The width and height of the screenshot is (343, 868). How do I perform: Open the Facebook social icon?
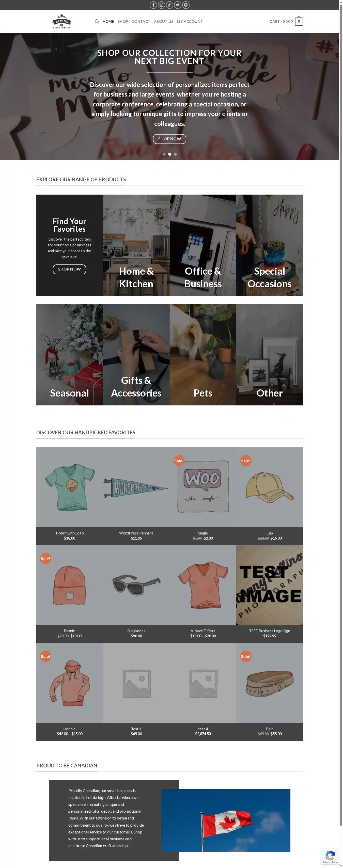pos(153,5)
